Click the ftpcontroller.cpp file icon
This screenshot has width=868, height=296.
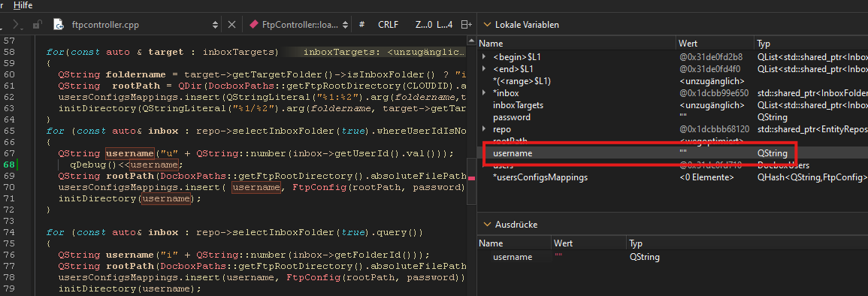pyautogui.click(x=58, y=24)
